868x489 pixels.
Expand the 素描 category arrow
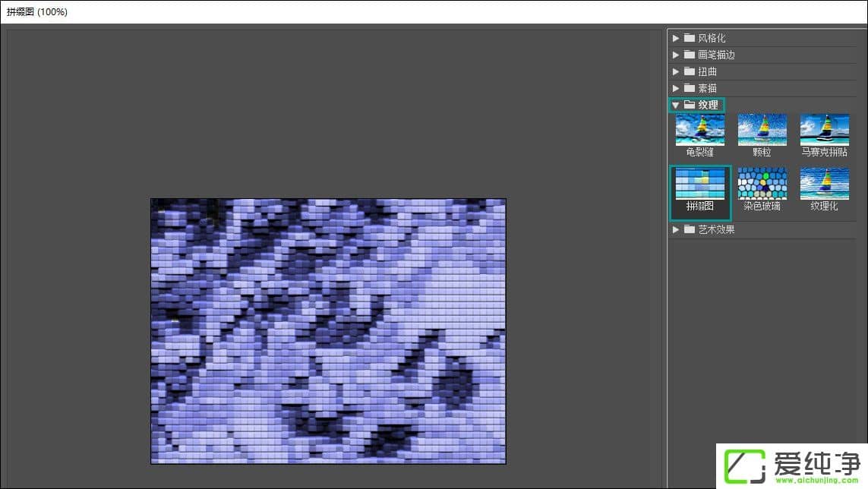coord(676,88)
